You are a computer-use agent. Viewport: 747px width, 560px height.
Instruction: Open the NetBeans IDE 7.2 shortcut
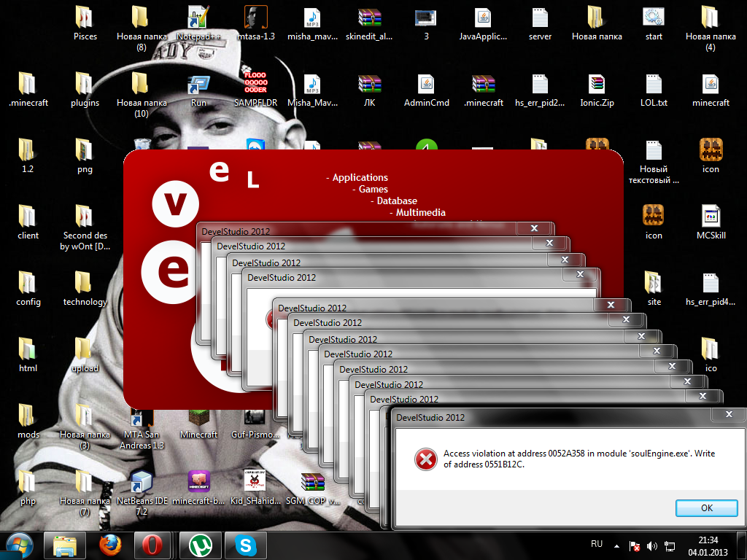(142, 493)
